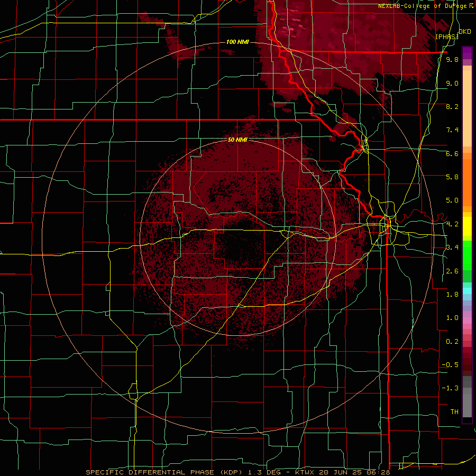Click the 4.2 value on color scale
Viewport: 476px width, 476px height.
tap(452, 224)
